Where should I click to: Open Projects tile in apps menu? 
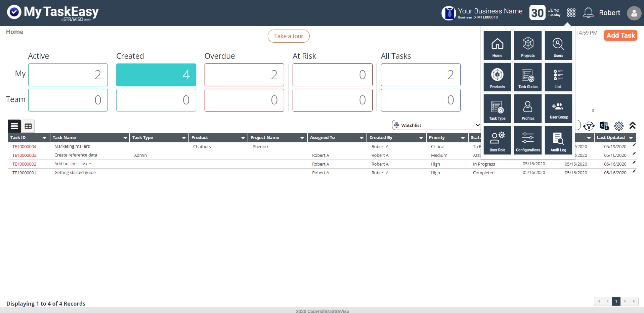click(528, 46)
